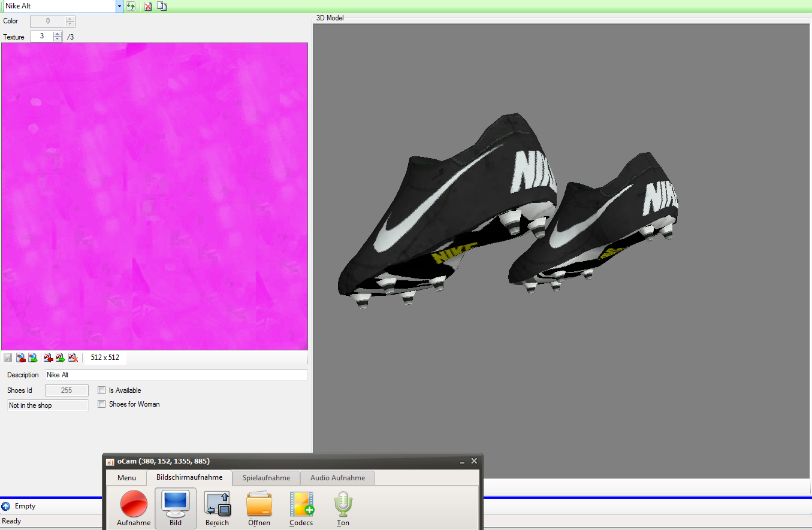
Task: Minimize the oCam window
Action: click(463, 462)
